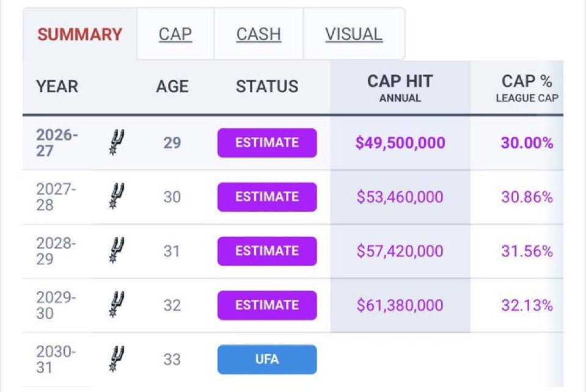Viewport: 586px width, 392px height.
Task: Select the SUMMARY tab
Action: pyautogui.click(x=79, y=34)
